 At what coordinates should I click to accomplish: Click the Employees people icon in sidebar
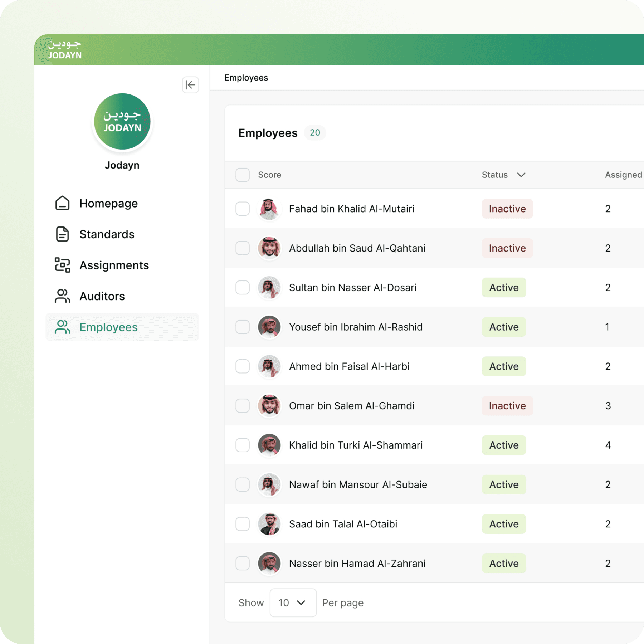[x=62, y=327]
